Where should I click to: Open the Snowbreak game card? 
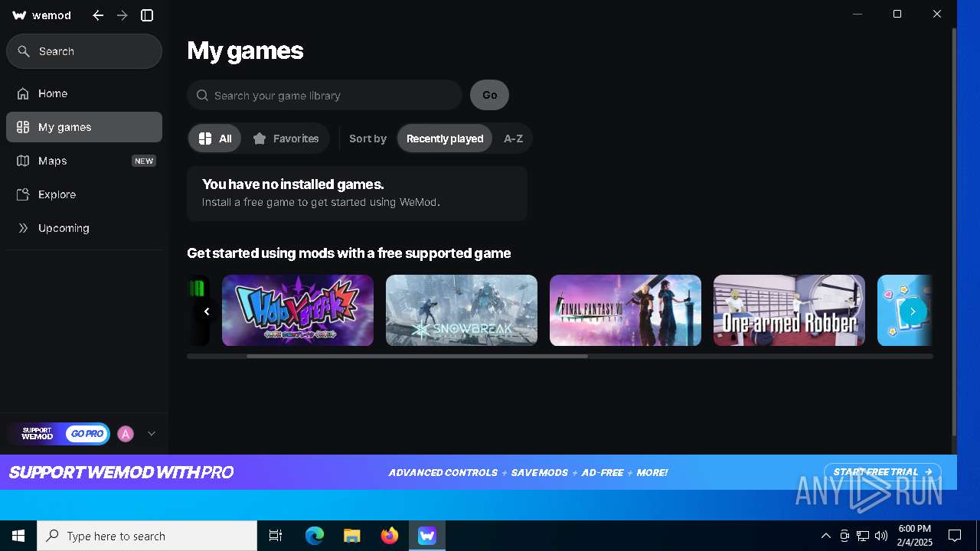coord(462,310)
